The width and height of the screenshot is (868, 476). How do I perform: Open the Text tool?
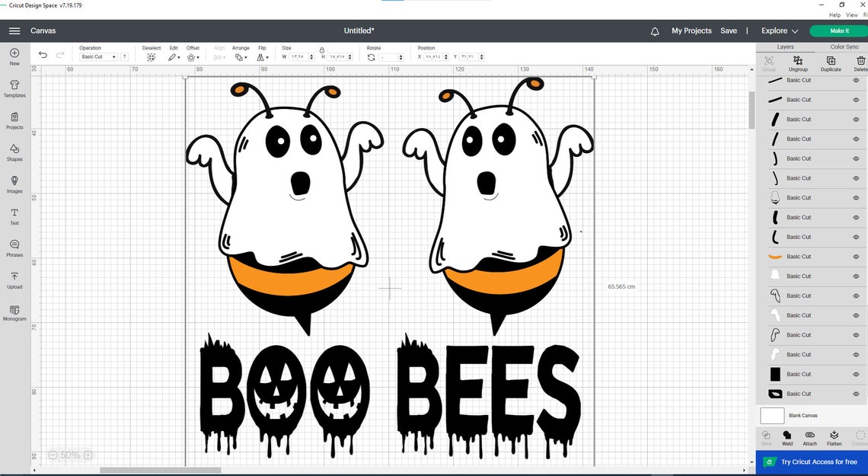point(14,216)
